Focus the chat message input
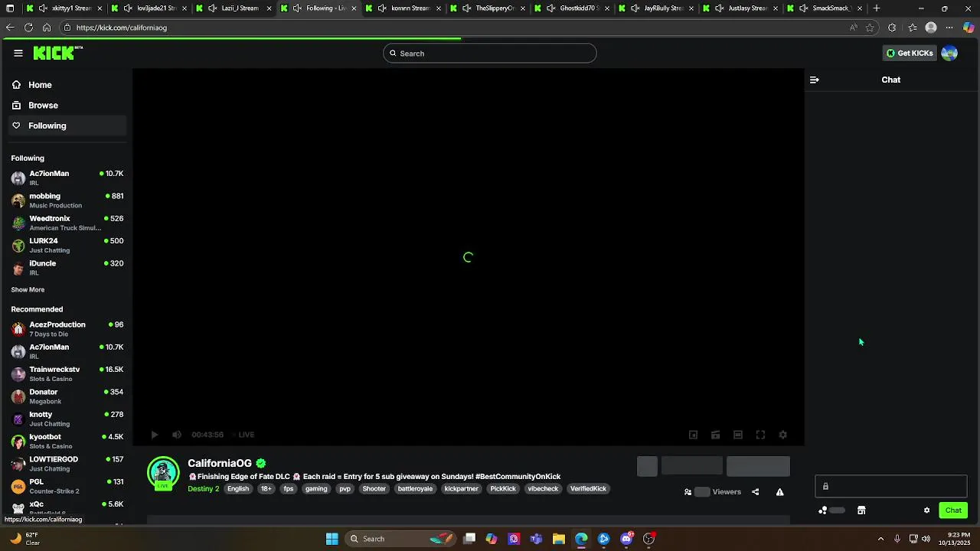 (x=891, y=486)
